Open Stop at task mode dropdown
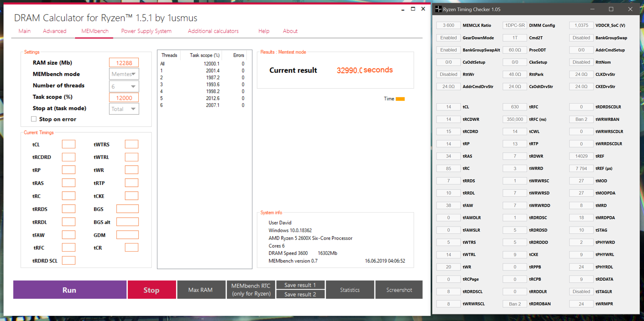 click(124, 109)
